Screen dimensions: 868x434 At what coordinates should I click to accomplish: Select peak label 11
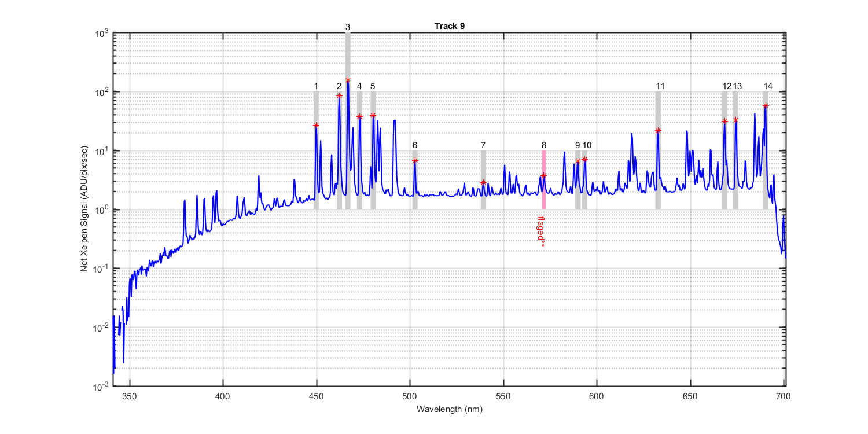(660, 86)
